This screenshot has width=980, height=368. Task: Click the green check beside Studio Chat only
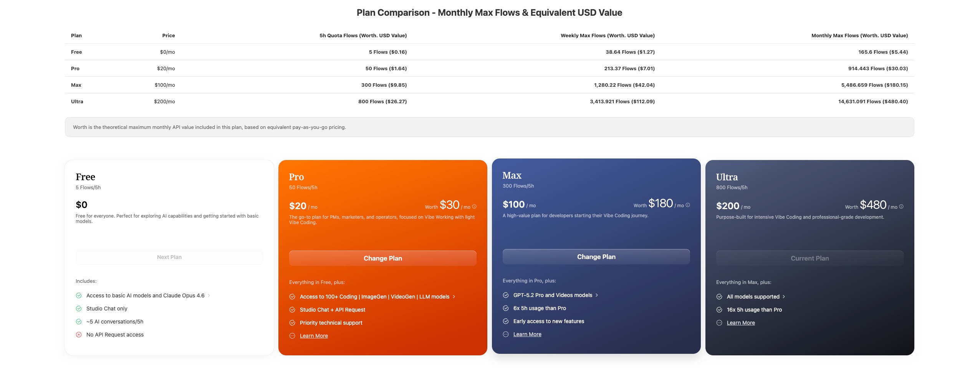point(79,308)
